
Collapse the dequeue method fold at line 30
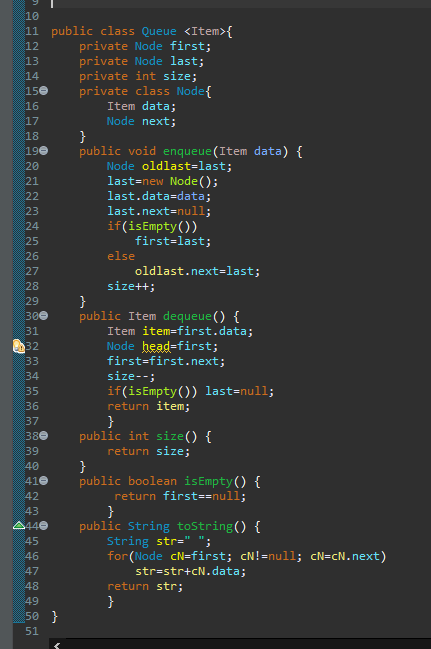[43, 316]
